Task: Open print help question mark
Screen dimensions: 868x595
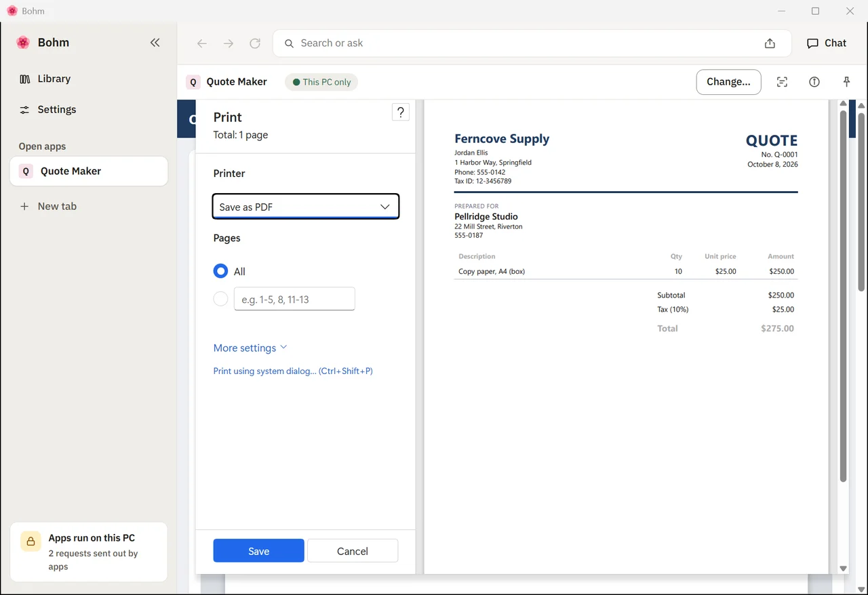Action: click(401, 112)
